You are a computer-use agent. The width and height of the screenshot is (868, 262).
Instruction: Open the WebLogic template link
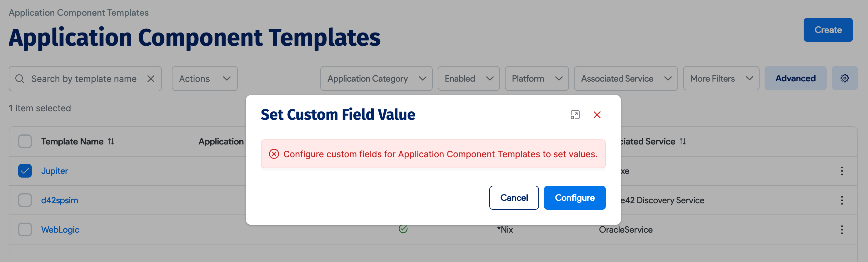pyautogui.click(x=60, y=229)
